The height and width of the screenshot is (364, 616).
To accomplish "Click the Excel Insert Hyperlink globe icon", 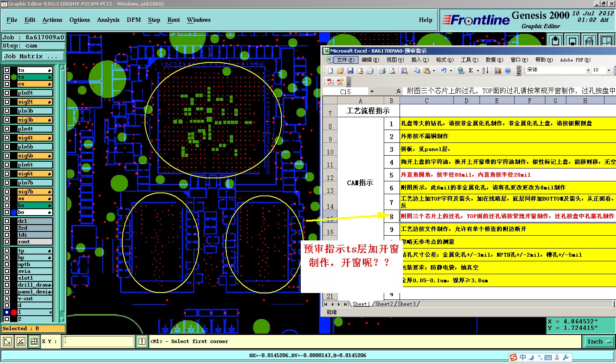I will [461, 71].
